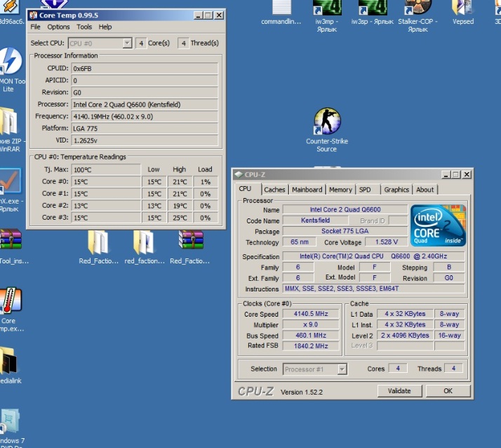
Task: Expand the Processor #1 selection dropdown
Action: point(342,369)
